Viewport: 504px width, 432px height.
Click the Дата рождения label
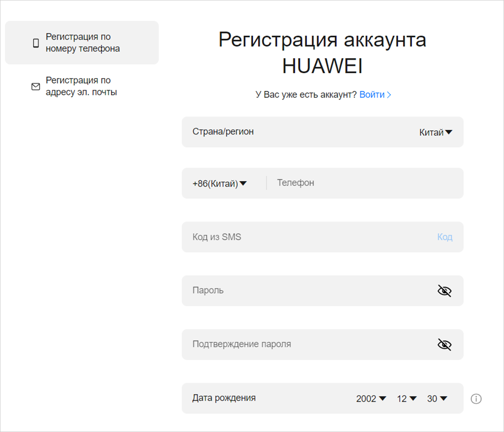point(224,398)
